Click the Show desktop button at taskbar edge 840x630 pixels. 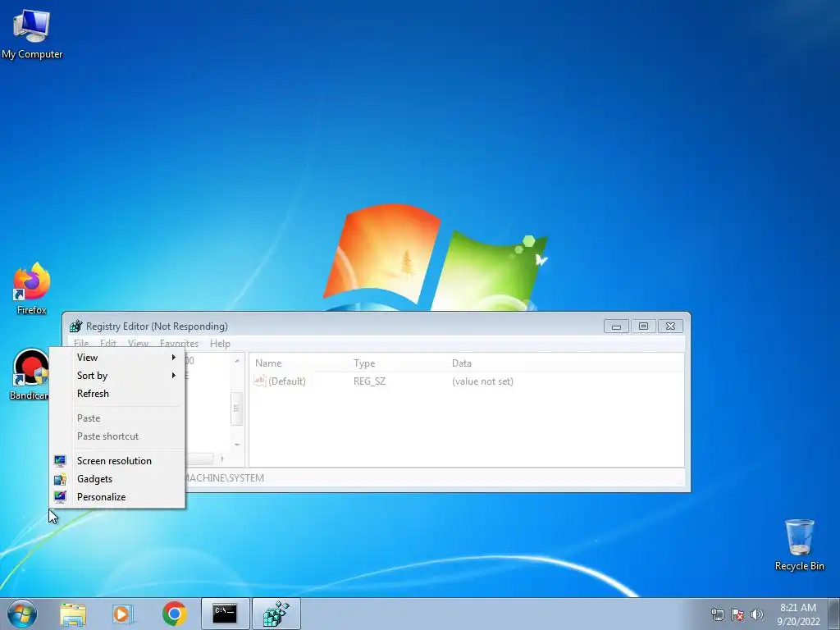[x=834, y=614]
